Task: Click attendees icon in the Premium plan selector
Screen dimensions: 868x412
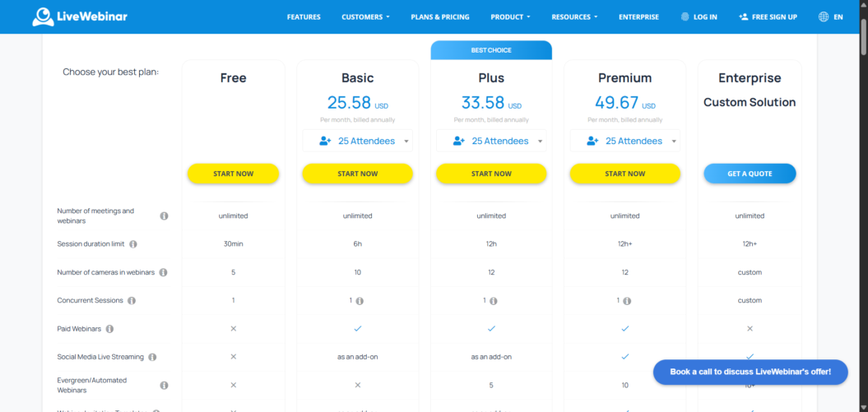Action: click(592, 141)
